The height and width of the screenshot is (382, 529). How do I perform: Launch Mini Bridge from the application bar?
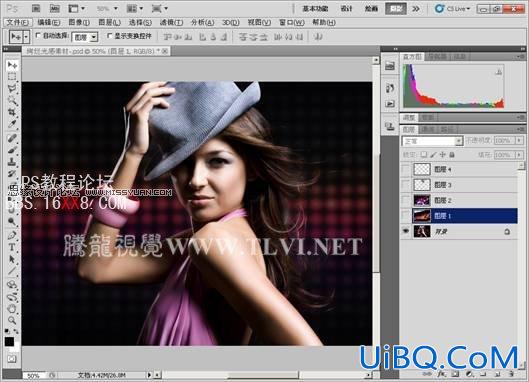click(55, 8)
